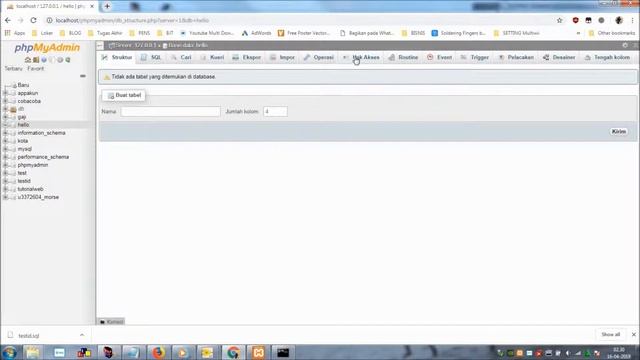
Task: Expand the cobacoba database node
Action: 5,101
